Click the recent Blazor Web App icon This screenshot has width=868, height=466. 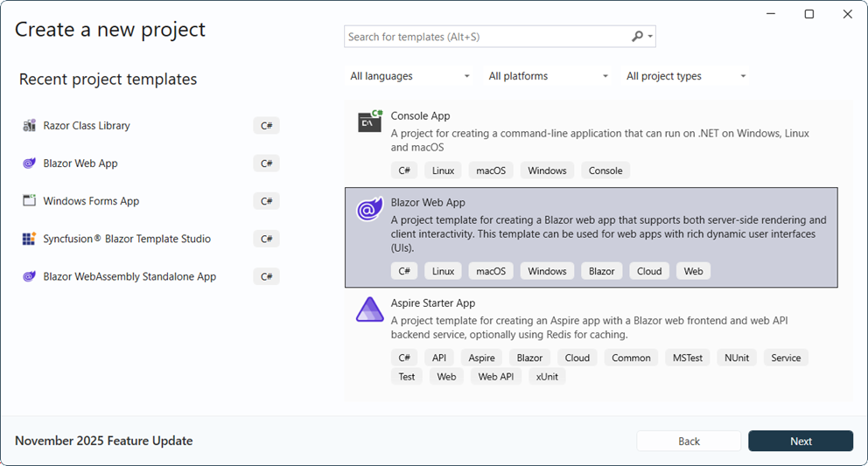29,163
